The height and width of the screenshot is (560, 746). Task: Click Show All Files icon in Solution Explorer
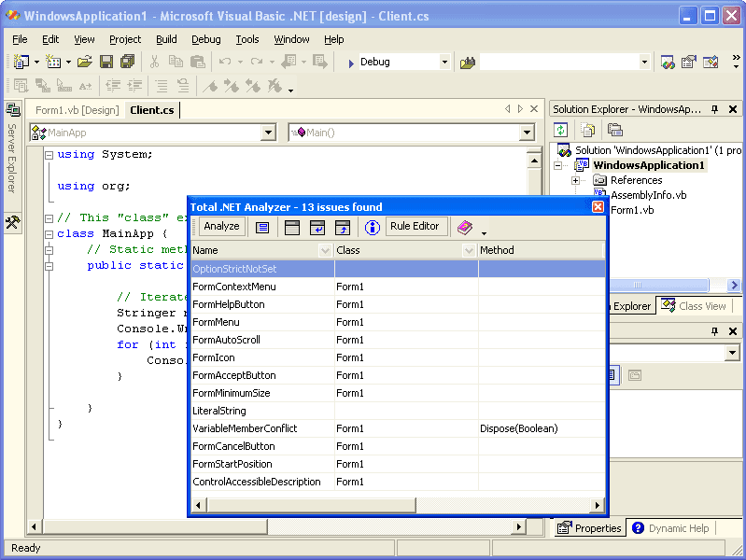[588, 130]
